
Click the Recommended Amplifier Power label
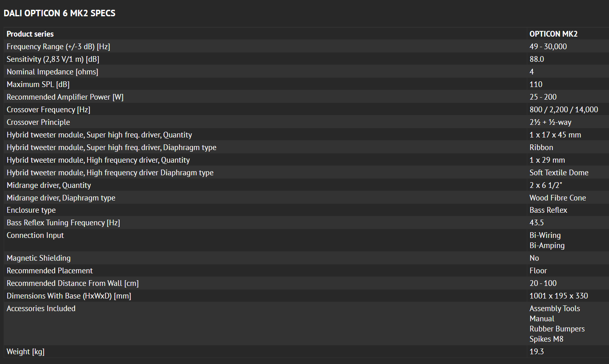coord(65,97)
